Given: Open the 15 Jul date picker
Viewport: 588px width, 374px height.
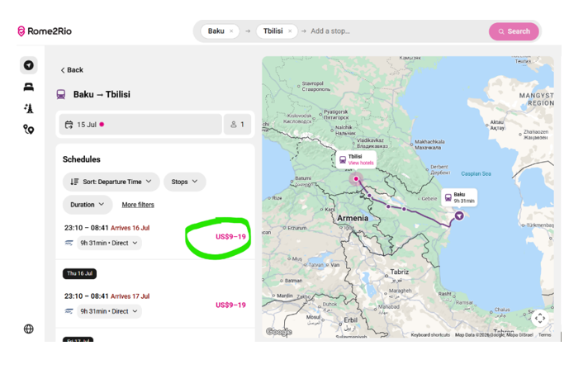Looking at the screenshot, I should tap(140, 125).
